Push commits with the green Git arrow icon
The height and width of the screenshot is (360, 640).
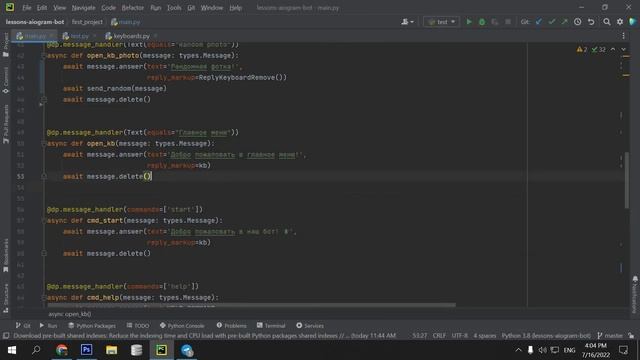[564, 22]
